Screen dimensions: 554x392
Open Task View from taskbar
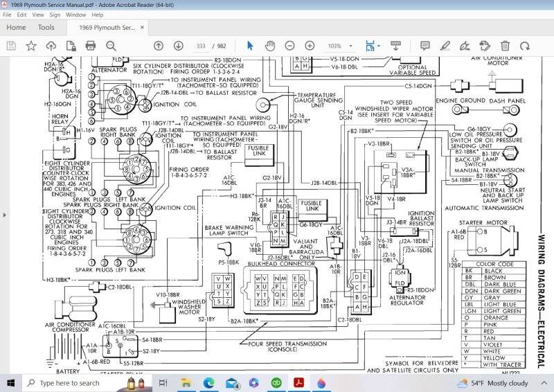[x=163, y=383]
